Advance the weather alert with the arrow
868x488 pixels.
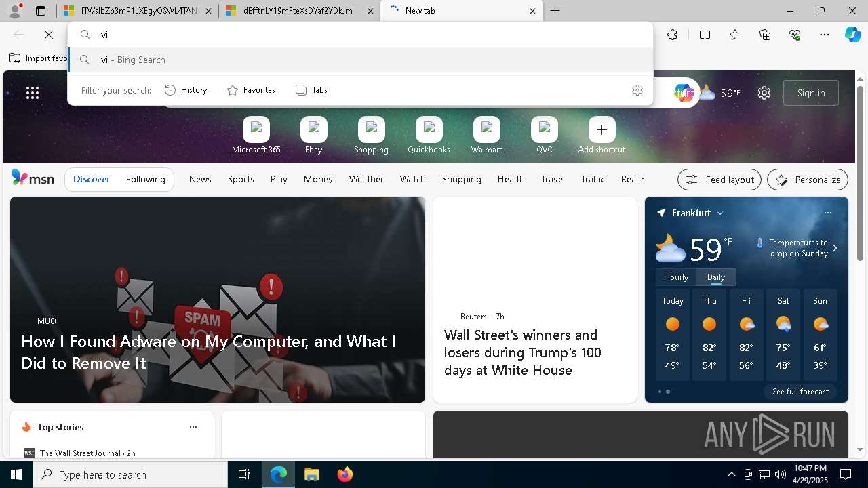(x=835, y=248)
